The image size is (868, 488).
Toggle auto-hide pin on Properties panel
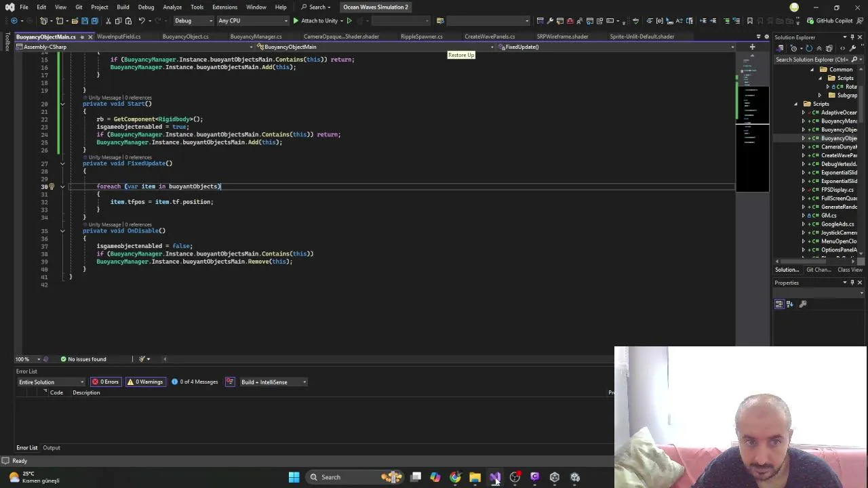(x=852, y=283)
